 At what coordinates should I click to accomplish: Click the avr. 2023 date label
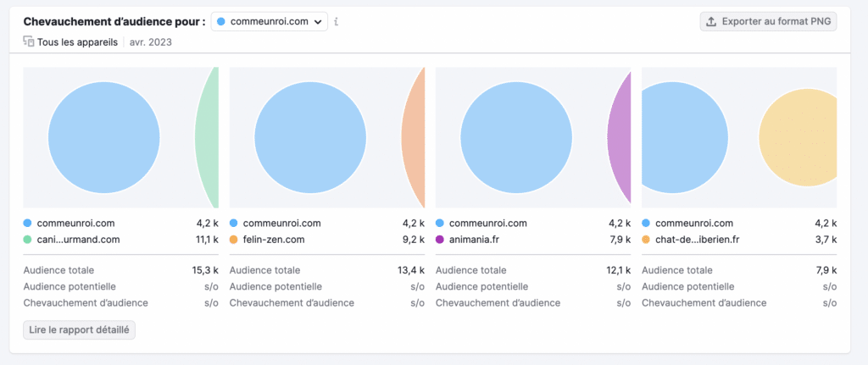coord(151,42)
